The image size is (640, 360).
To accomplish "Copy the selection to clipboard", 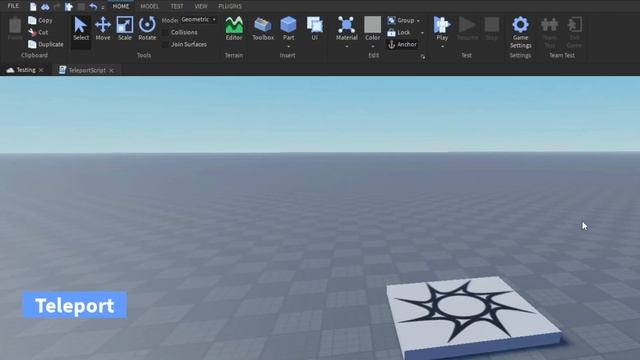I will [40, 20].
